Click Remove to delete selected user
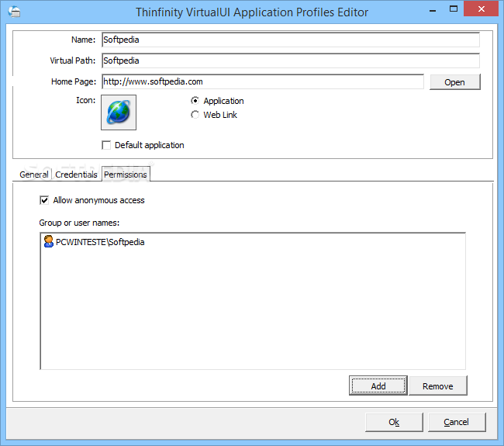 pos(438,385)
